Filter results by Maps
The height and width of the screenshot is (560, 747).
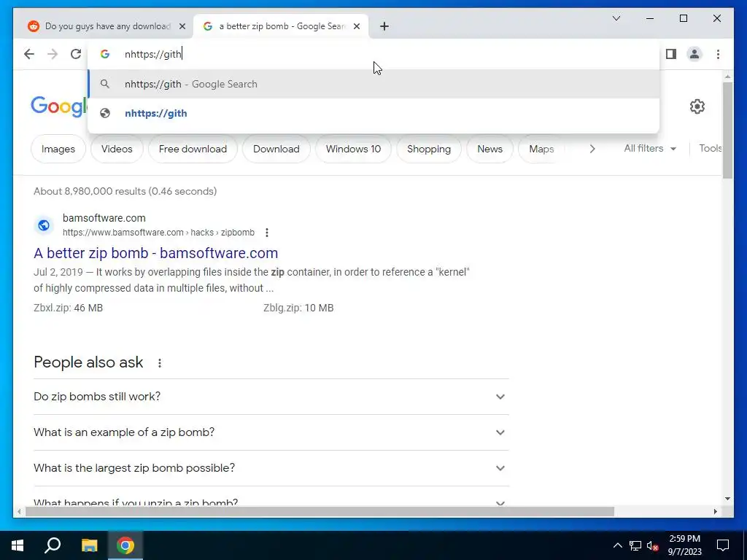(x=542, y=149)
